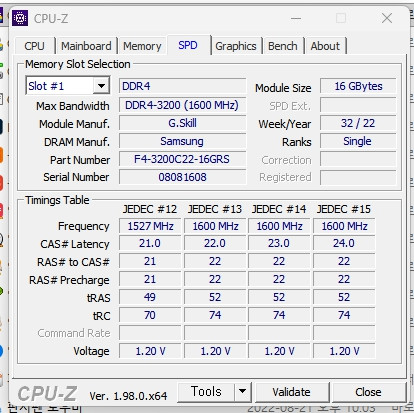The width and height of the screenshot is (414, 413).
Task: Click the Ver. 1.98.0.x64 version text
Action: coord(128,396)
